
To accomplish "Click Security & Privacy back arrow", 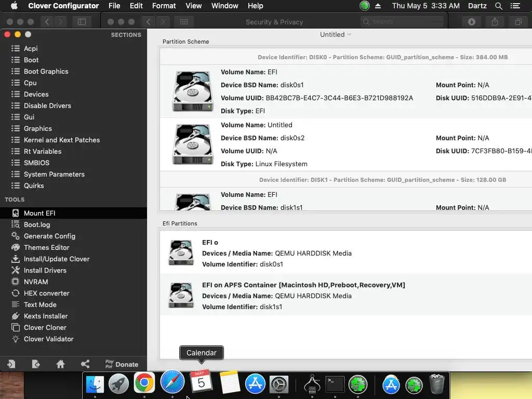I will tap(148, 22).
